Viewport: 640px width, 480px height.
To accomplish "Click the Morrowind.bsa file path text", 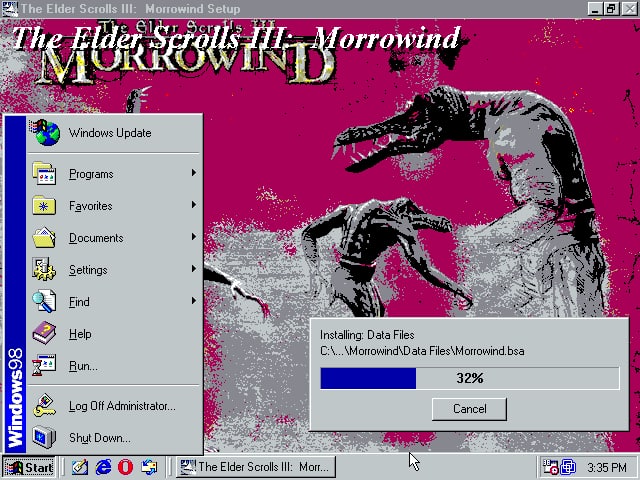I will point(422,351).
